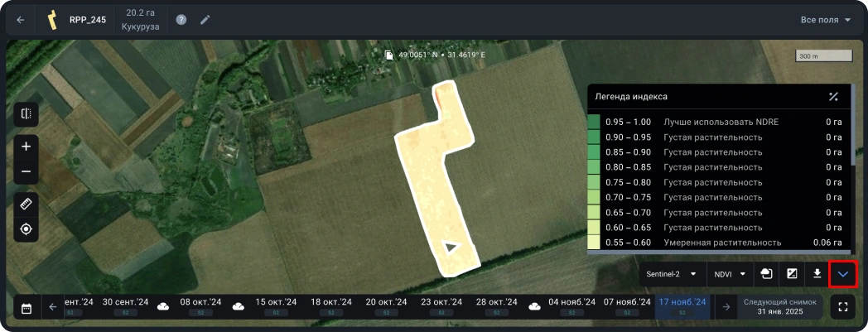Collapse the index legend with the chevron

pyautogui.click(x=843, y=274)
